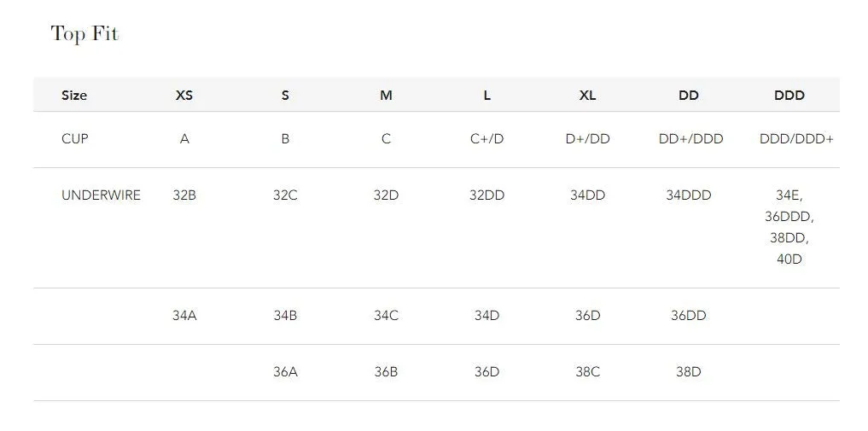
Task: Click the Size header label
Action: (x=74, y=96)
